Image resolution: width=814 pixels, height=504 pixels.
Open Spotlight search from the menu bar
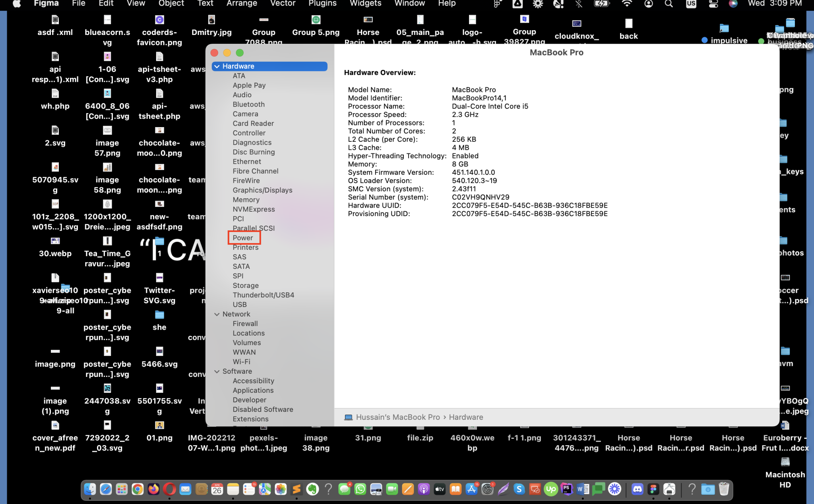pyautogui.click(x=669, y=4)
